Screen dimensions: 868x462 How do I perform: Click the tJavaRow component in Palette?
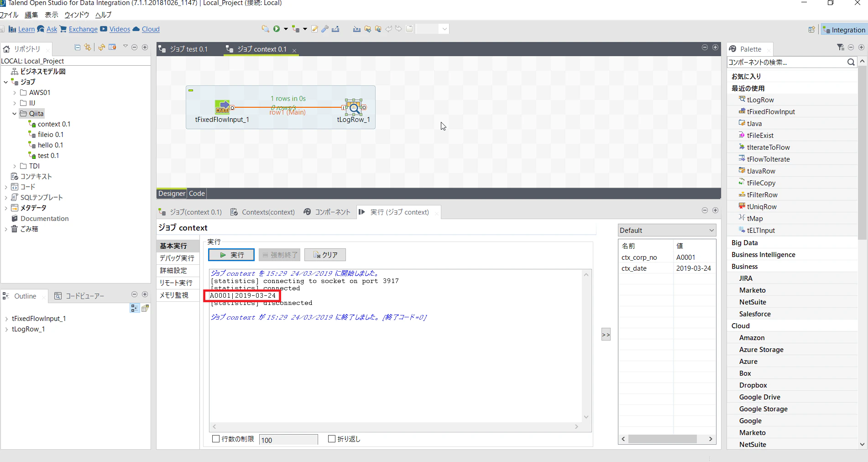(761, 171)
